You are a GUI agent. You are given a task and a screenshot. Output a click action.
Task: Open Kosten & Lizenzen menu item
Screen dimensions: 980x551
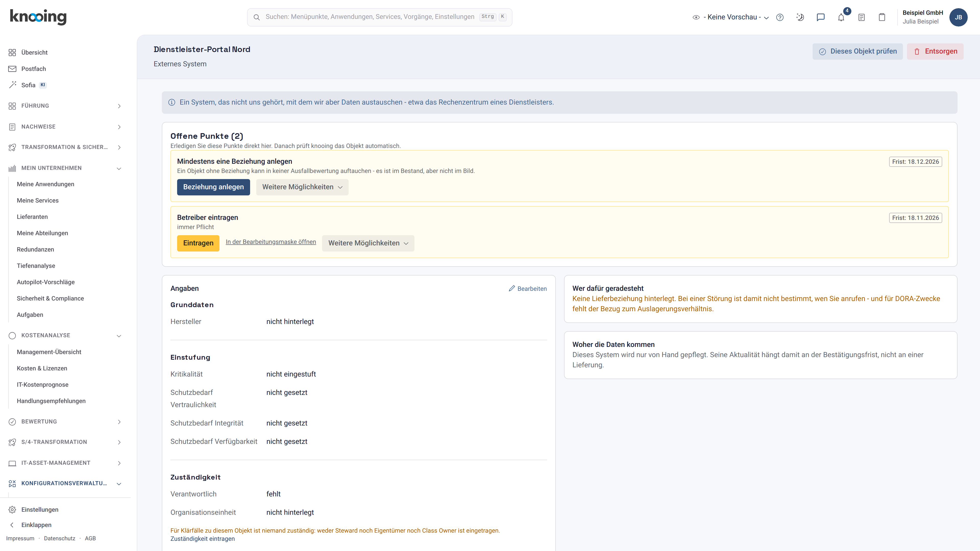pos(42,368)
